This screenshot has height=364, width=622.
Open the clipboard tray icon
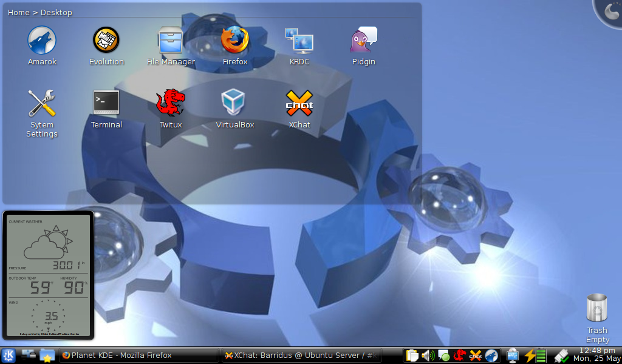[x=412, y=356]
